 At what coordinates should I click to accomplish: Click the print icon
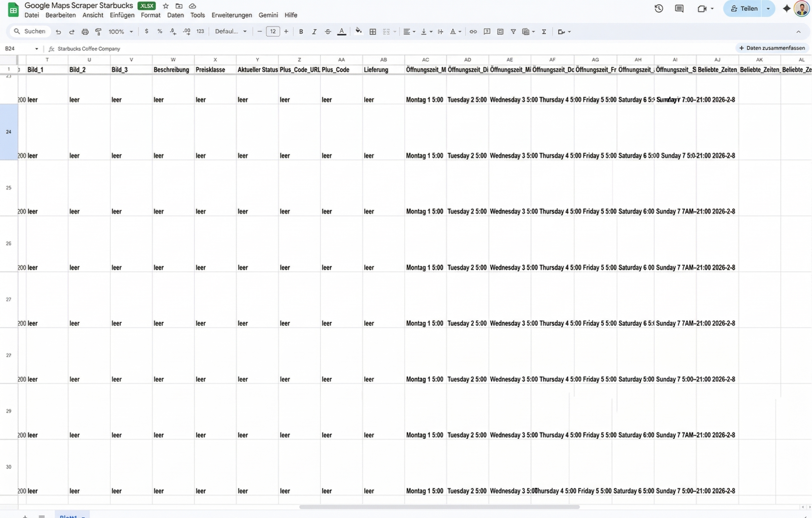(85, 32)
